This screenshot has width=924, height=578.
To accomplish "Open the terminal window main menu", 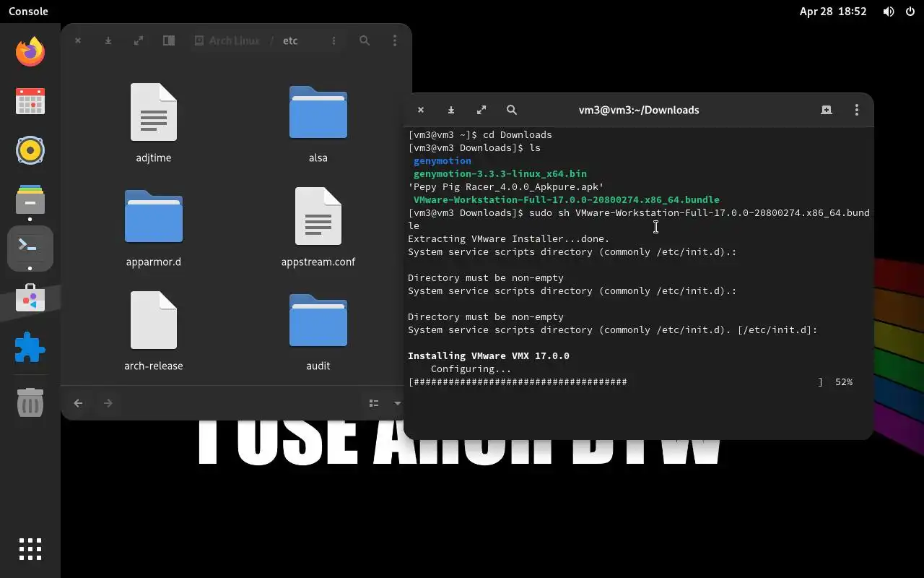I will tap(857, 110).
